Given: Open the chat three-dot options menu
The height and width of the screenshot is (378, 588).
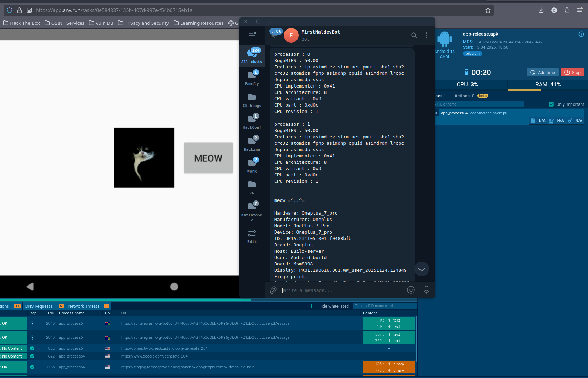Looking at the screenshot, I should (427, 35).
